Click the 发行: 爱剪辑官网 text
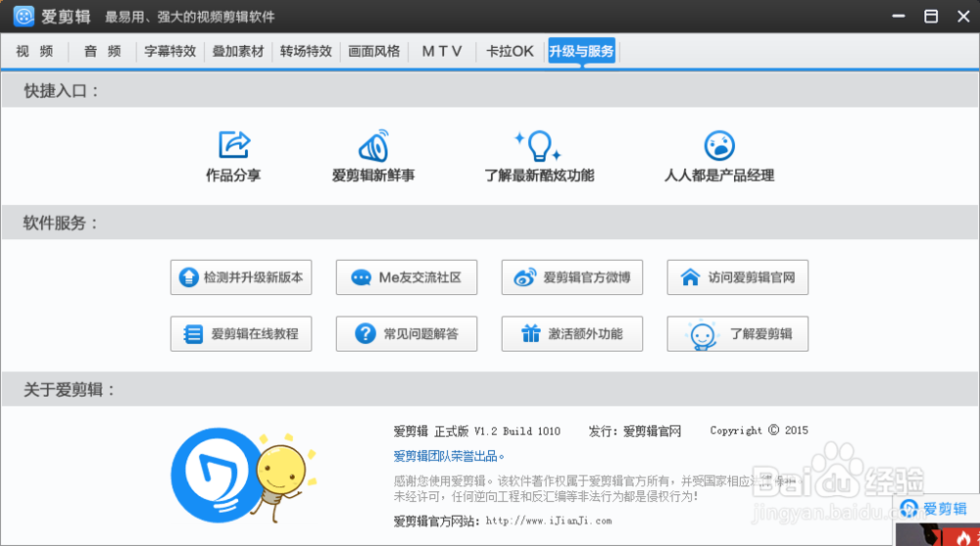This screenshot has width=980, height=546. 634,431
